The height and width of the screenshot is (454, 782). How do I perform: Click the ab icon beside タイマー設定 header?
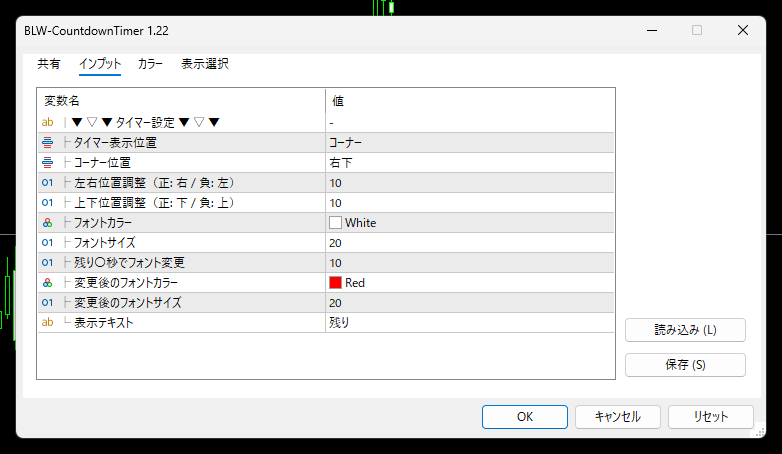(x=47, y=122)
